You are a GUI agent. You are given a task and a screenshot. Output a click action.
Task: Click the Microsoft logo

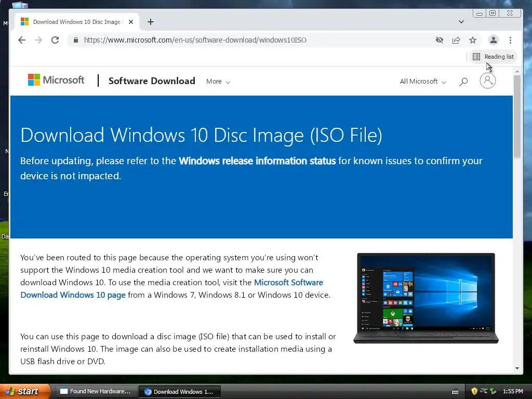pos(56,80)
